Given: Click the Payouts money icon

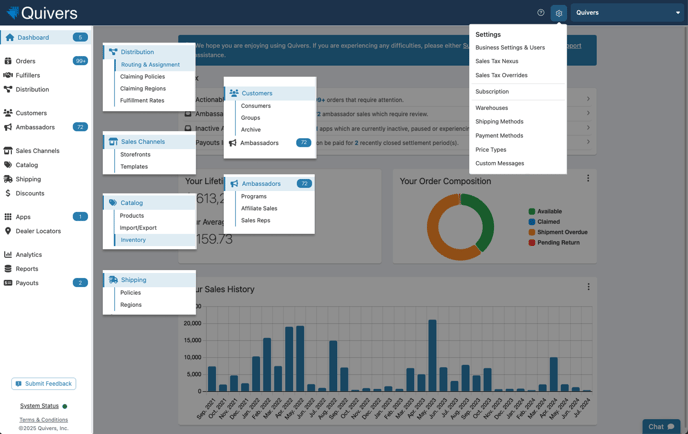Looking at the screenshot, I should point(8,283).
